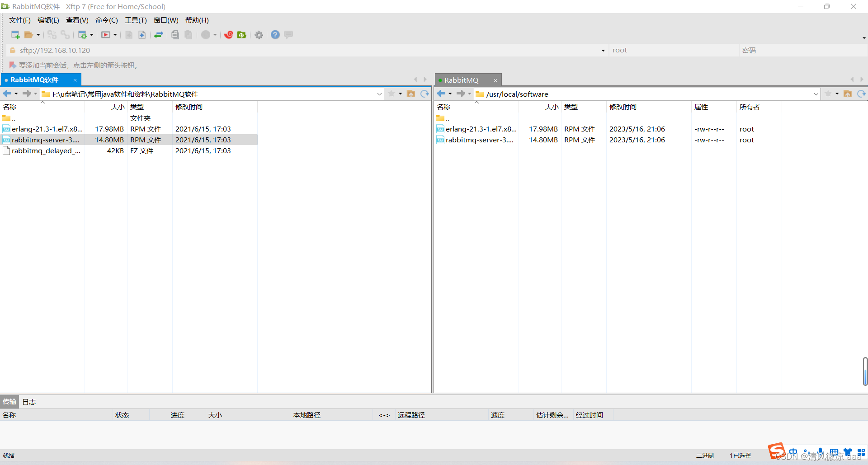Click remote pane favorites star icon
Image resolution: width=868 pixels, height=465 pixels.
click(828, 94)
